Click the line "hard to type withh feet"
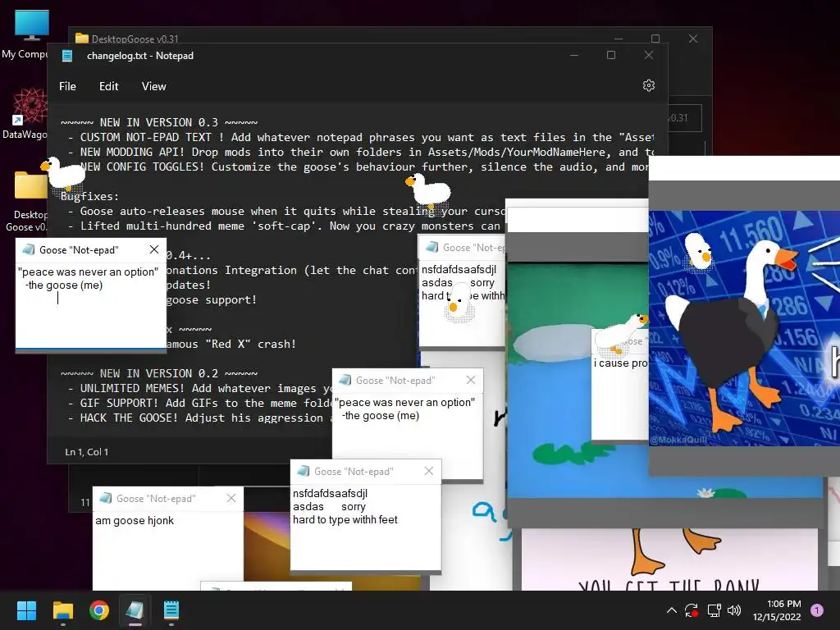Viewport: 840px width, 630px height. 345,519
